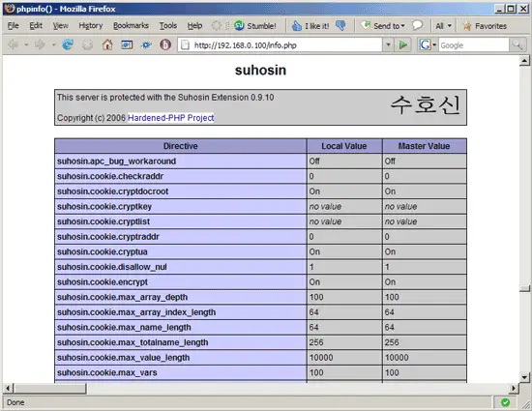Screen dimensions: 532x411
Task: Expand the All topics dropdown
Action: pos(443,26)
